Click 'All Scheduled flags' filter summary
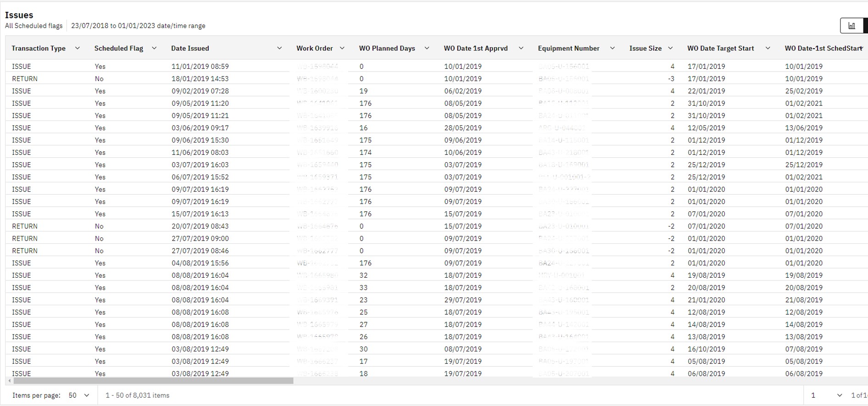 coord(33,26)
